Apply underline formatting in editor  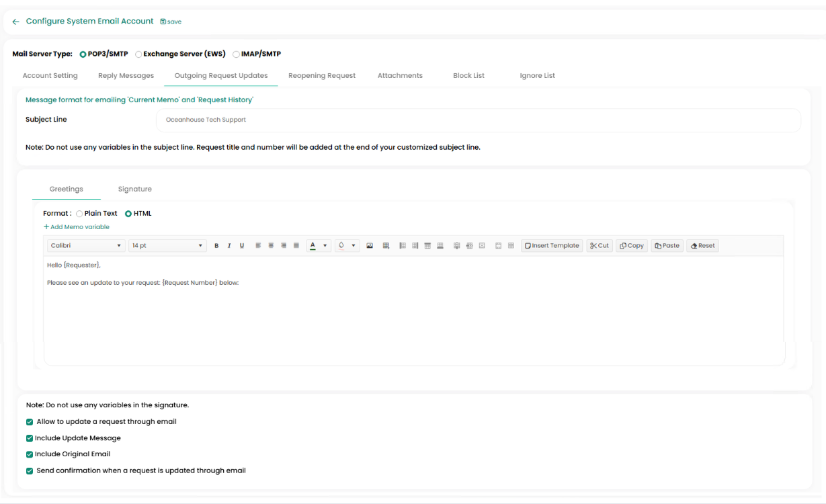[x=242, y=246]
